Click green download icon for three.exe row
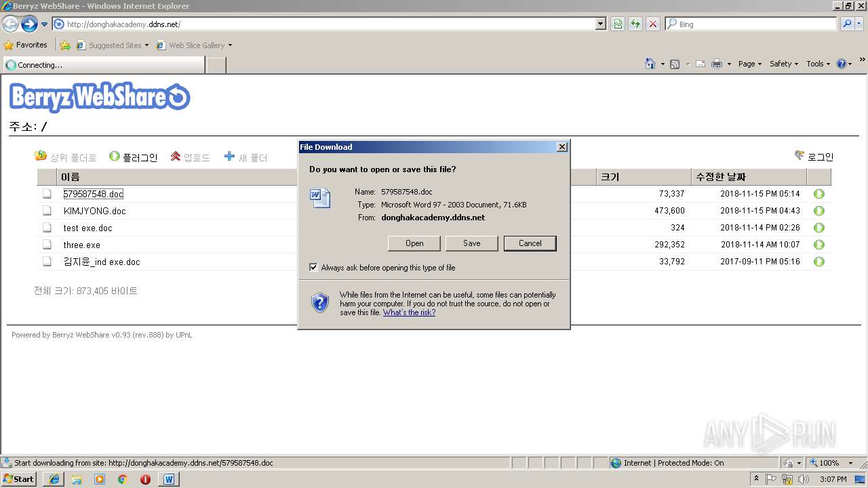868x488 pixels. [x=819, y=245]
